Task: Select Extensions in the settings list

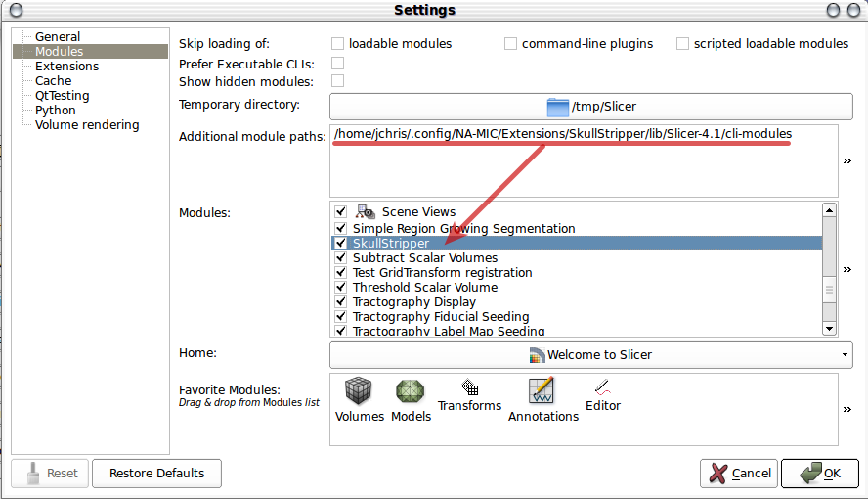Action: (66, 67)
